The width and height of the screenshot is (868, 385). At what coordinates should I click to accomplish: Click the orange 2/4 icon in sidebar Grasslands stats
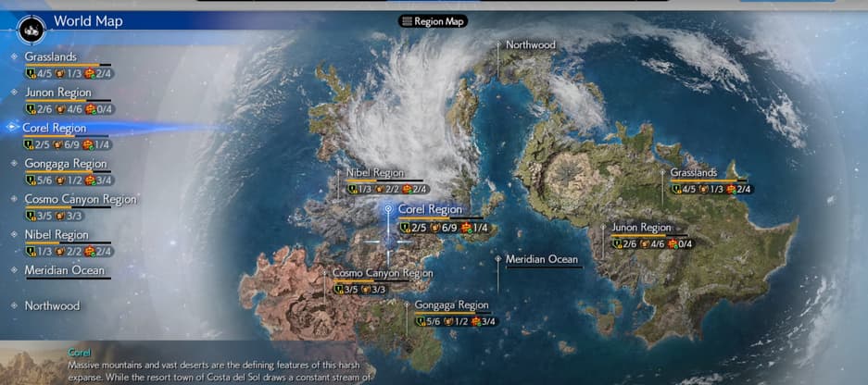(90, 73)
